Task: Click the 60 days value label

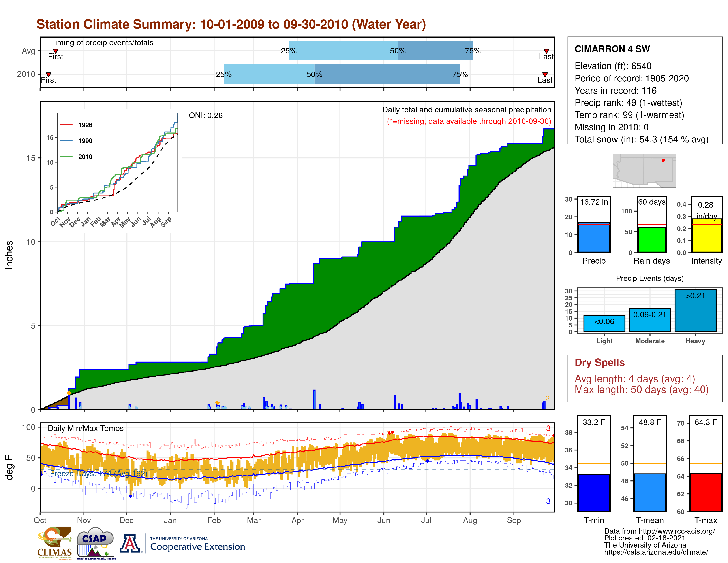Action: [652, 202]
